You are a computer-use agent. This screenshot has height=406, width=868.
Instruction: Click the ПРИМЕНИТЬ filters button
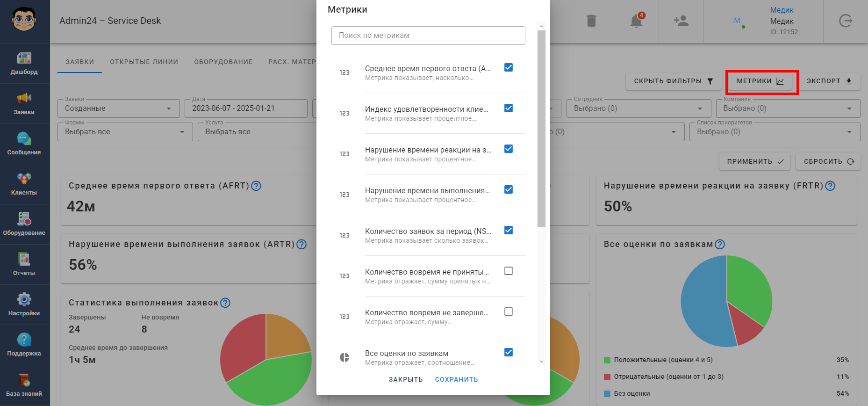(x=755, y=161)
